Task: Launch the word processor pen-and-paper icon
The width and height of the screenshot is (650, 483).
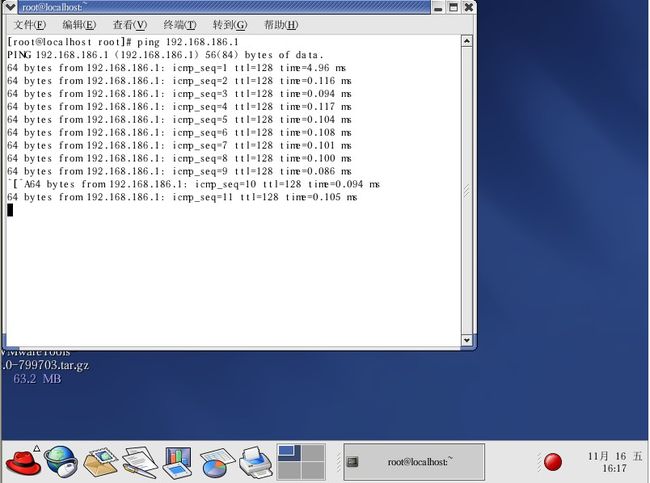Action: (x=139, y=462)
